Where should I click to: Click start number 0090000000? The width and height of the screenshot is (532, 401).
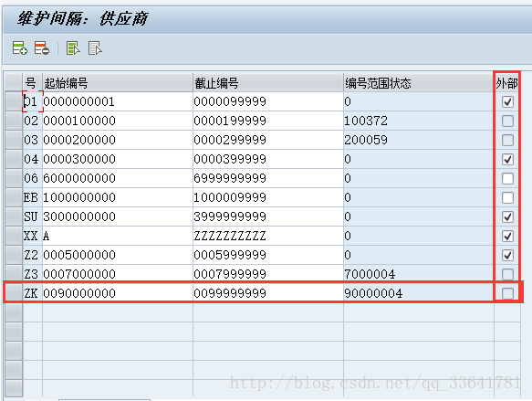coord(118,293)
